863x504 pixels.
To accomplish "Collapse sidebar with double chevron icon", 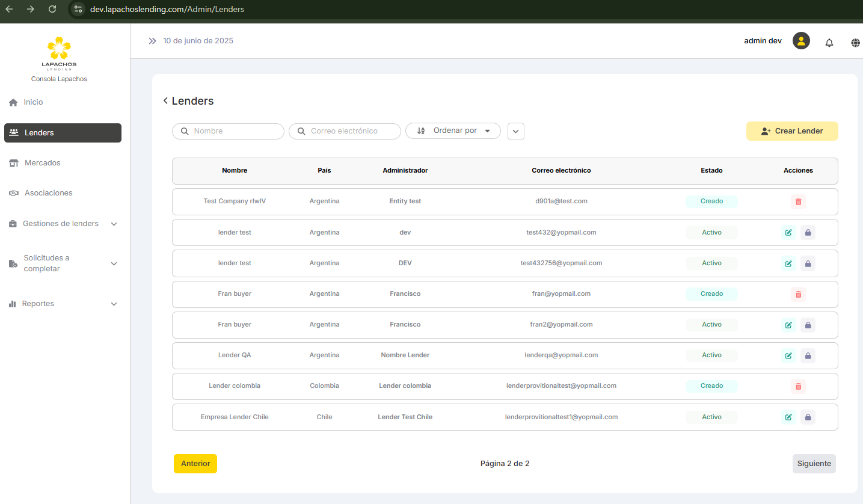I will 152,41.
